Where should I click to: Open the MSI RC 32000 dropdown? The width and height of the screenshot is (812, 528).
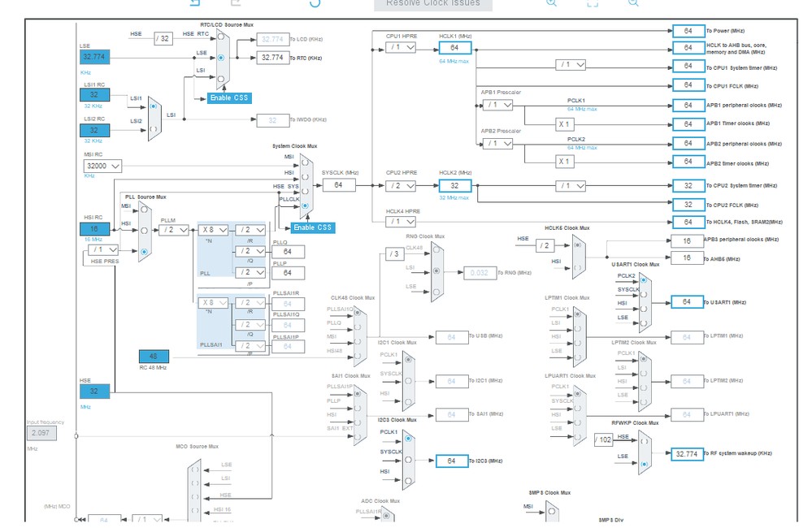click(x=102, y=167)
